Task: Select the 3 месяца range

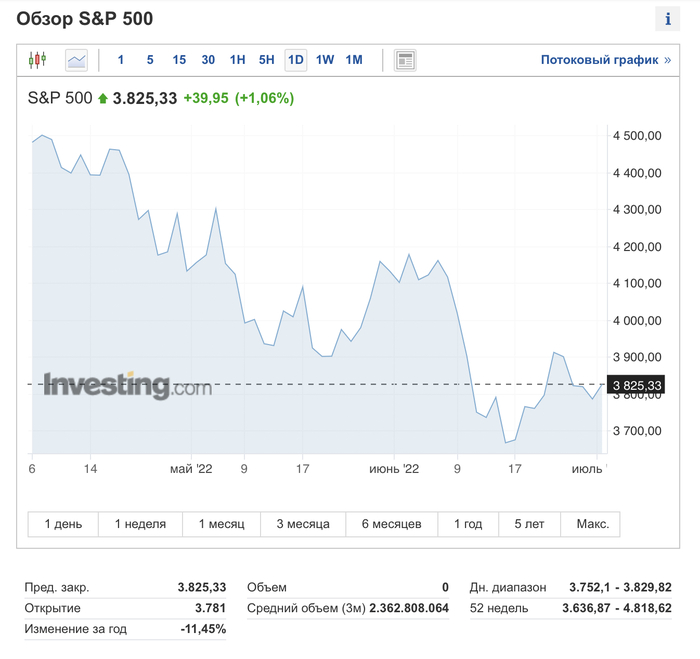Action: coord(303,524)
